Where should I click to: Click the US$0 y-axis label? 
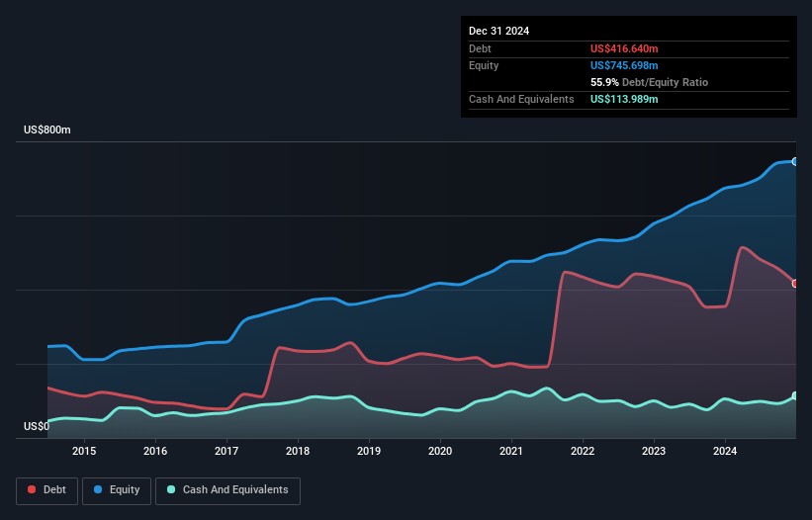[x=37, y=427]
